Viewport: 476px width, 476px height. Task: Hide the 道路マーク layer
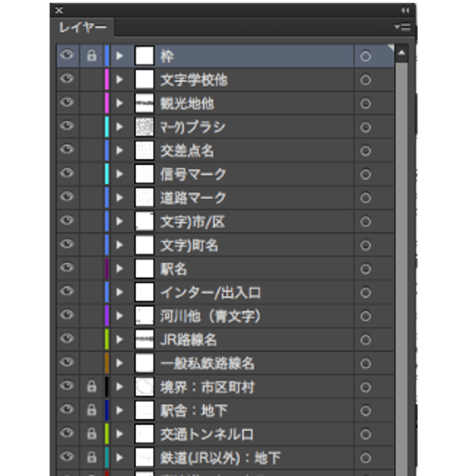coord(67,197)
